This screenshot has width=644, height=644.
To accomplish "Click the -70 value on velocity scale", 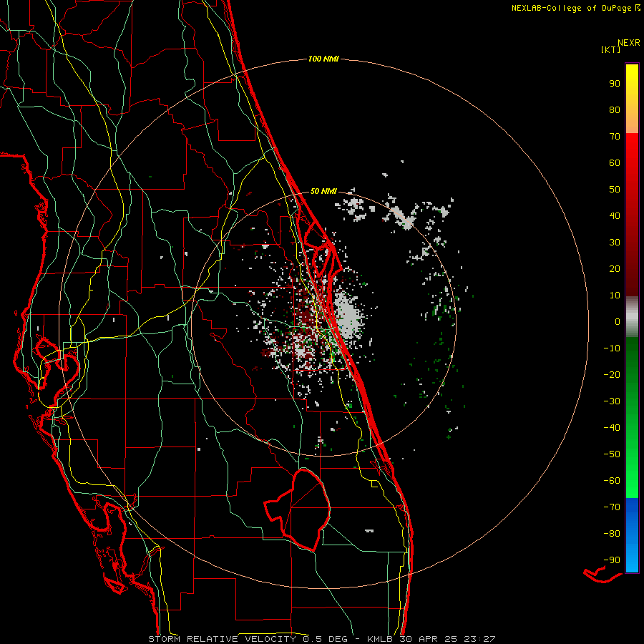I will point(612,507).
